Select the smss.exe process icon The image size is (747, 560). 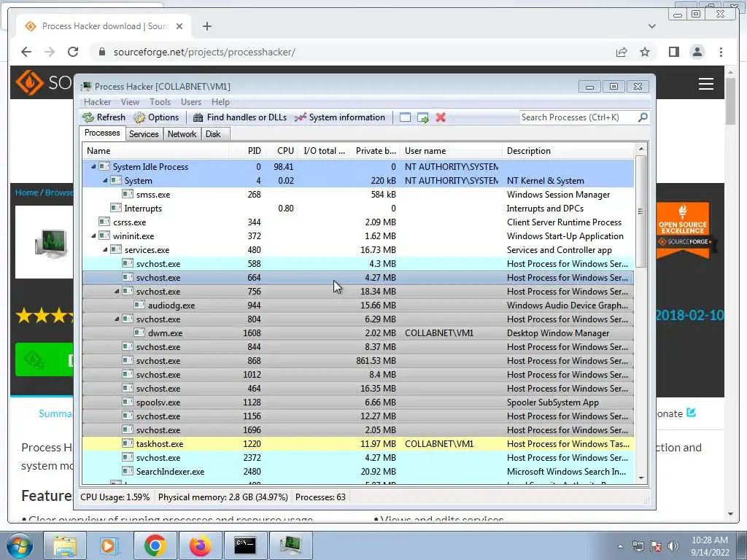[x=127, y=194]
